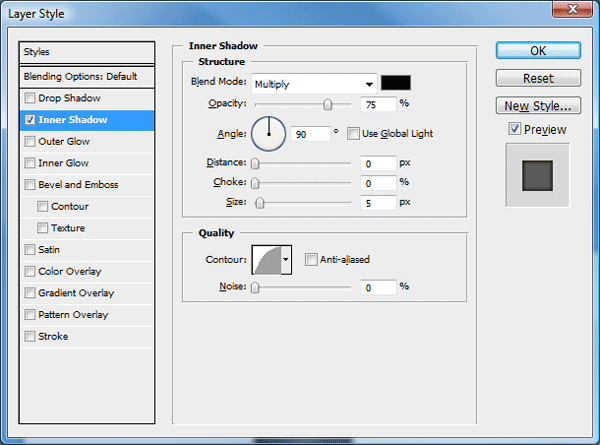Click the Angle dial control
Screen dimensions: 600x445
coord(269,134)
